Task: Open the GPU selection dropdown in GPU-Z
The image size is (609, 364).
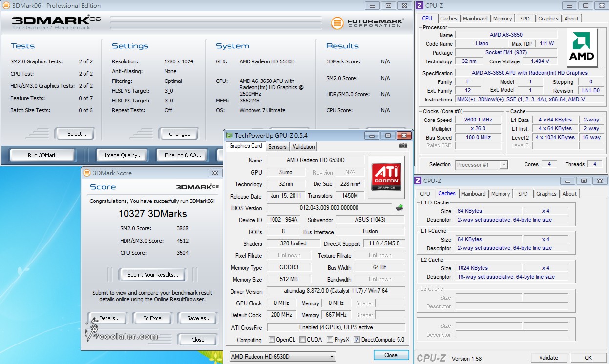Action: [x=283, y=356]
